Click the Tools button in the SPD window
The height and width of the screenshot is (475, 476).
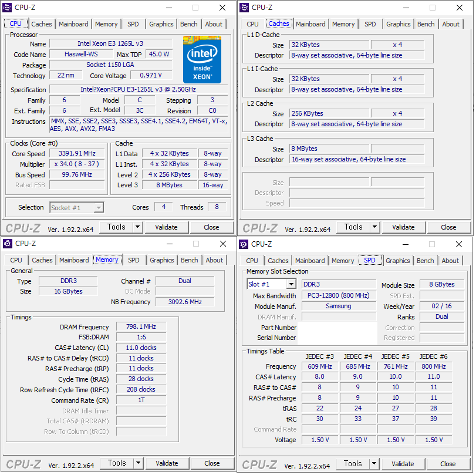tap(353, 463)
